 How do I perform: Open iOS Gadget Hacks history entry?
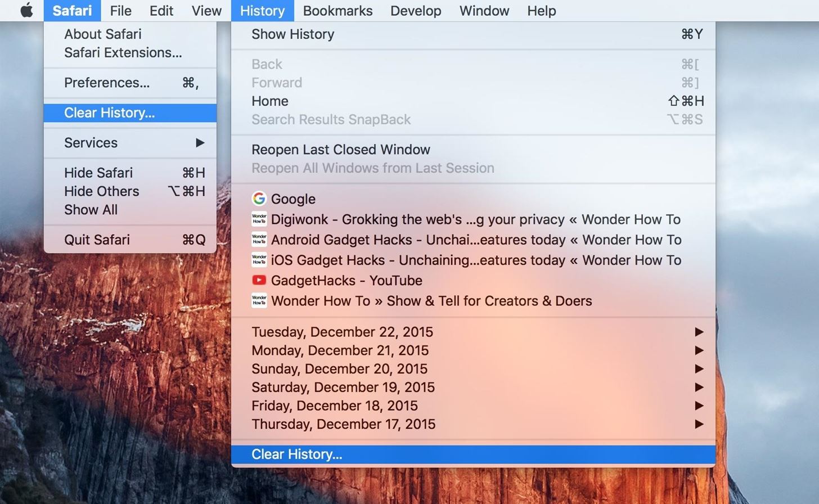473,260
